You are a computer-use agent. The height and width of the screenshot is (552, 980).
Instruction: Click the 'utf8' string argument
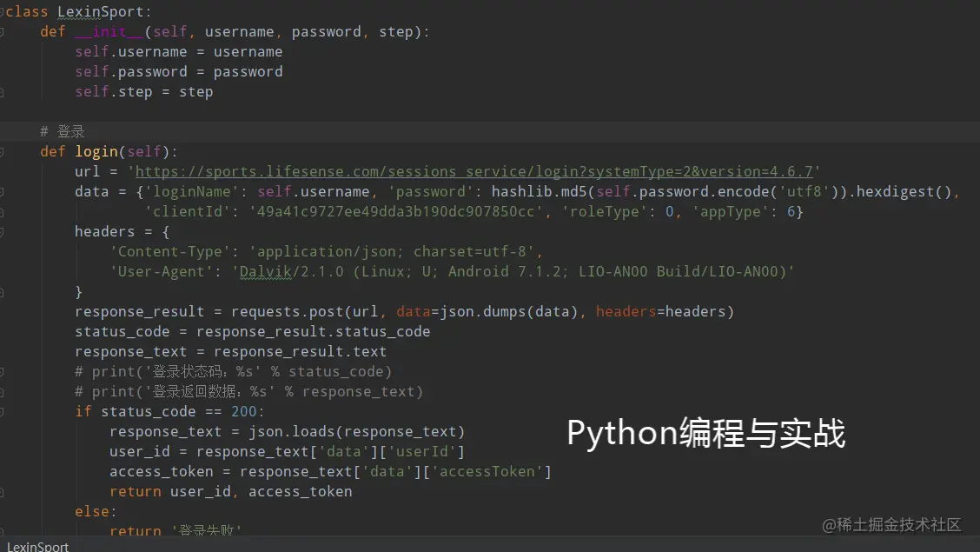[x=805, y=192]
